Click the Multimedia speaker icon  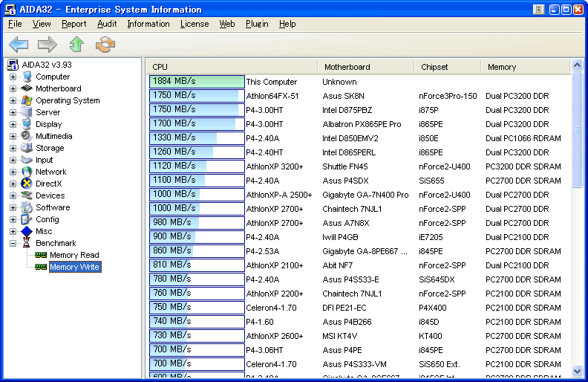pos(27,136)
